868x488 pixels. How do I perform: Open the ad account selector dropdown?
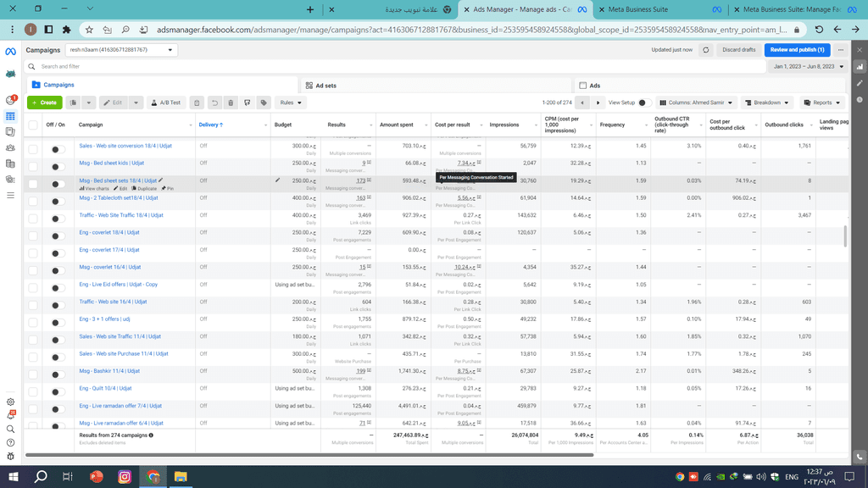point(122,50)
